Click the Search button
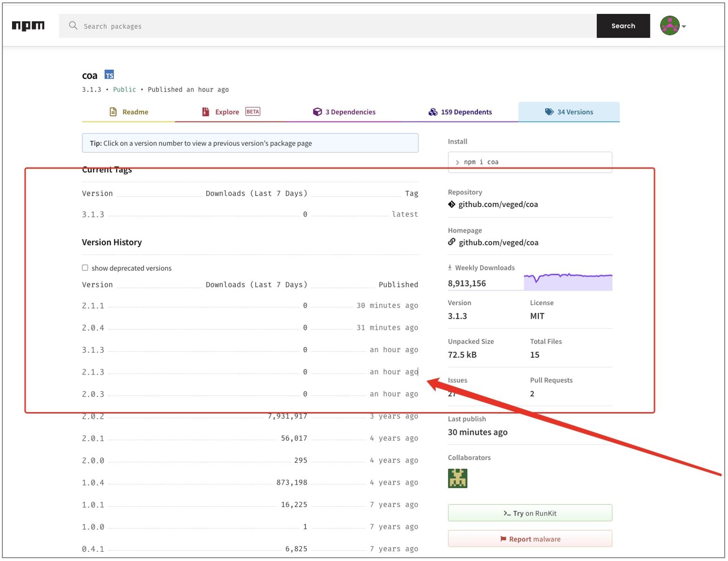 pos(623,26)
